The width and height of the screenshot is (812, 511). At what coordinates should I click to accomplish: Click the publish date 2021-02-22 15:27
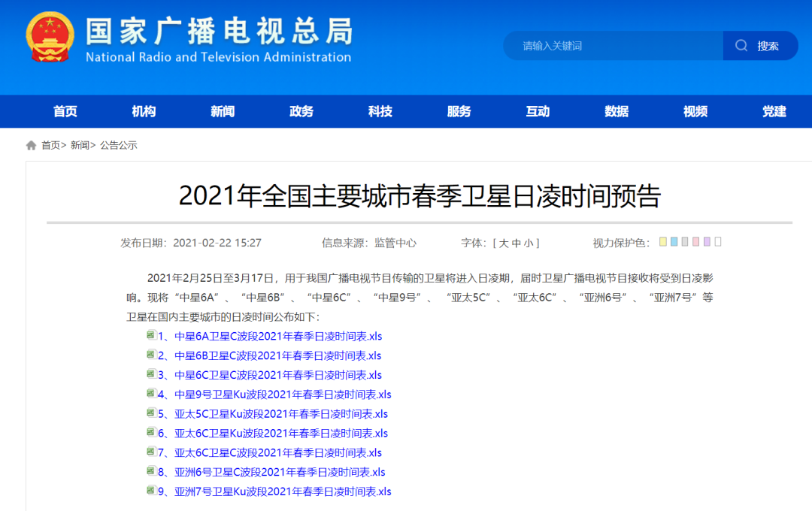217,243
